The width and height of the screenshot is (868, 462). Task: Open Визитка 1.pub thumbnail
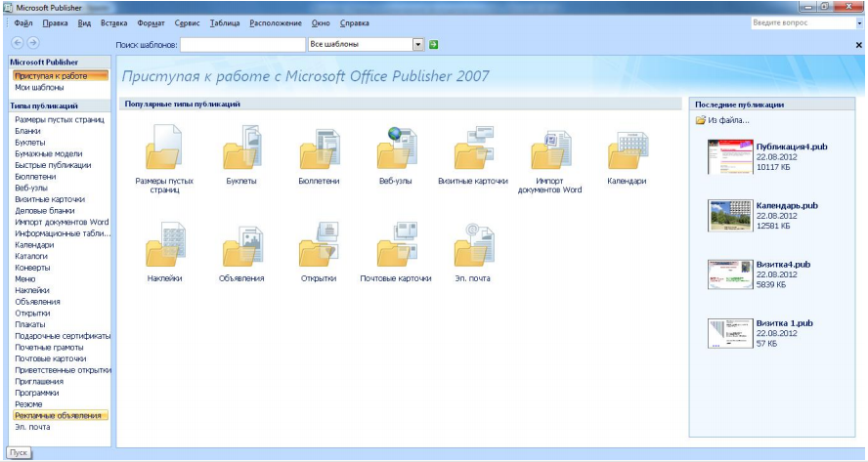tap(731, 333)
